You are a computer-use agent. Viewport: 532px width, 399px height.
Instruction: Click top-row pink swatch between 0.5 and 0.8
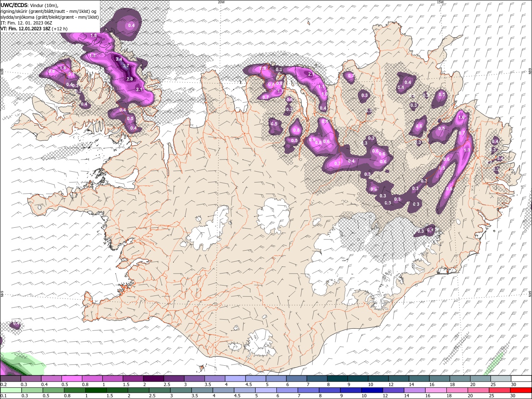[x=71, y=379]
